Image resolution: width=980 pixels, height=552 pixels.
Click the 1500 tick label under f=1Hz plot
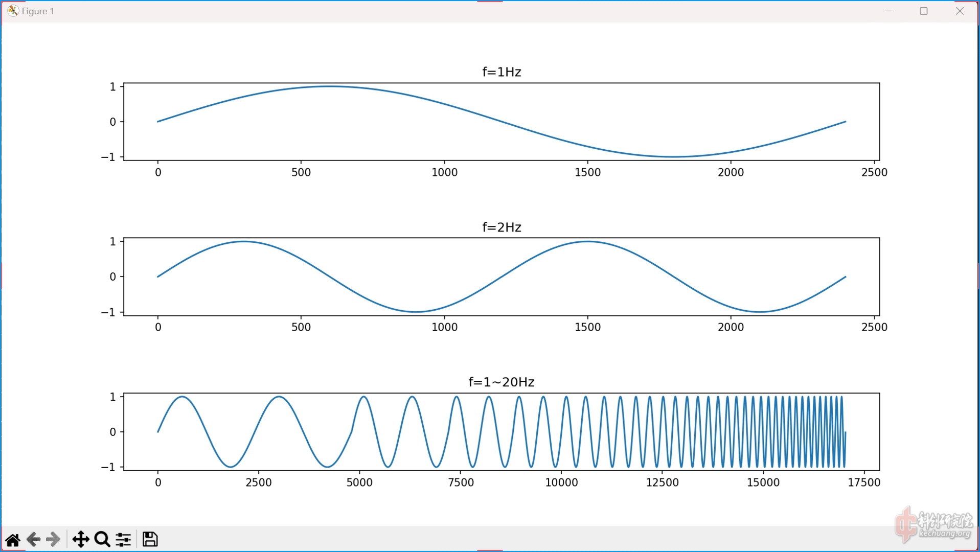tap(587, 173)
